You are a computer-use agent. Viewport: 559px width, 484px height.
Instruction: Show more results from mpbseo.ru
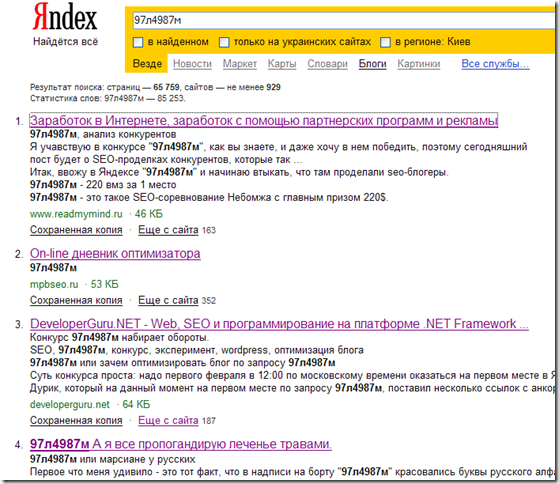[x=168, y=300]
